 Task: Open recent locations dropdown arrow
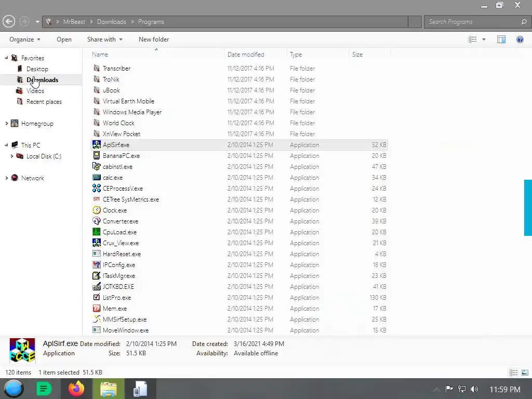click(37, 22)
